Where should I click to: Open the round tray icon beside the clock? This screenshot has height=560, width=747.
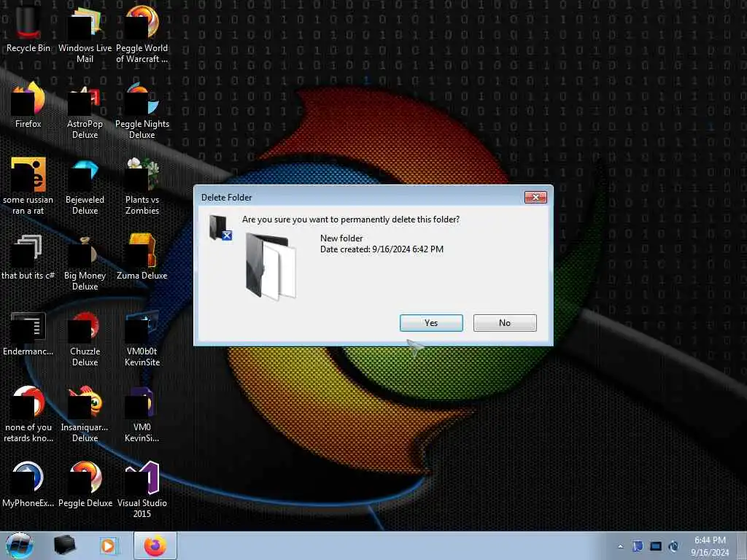coord(673,546)
